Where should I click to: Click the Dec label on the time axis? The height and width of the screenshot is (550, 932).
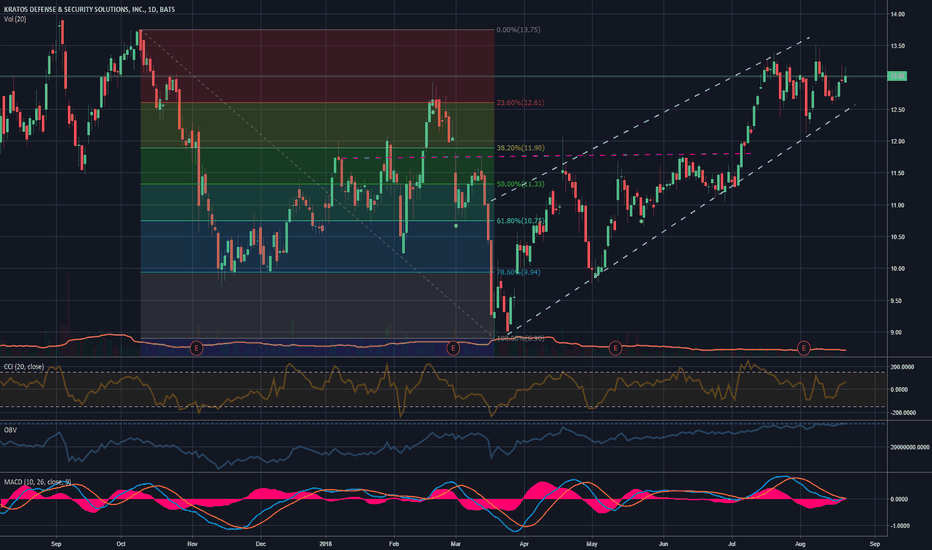(260, 543)
